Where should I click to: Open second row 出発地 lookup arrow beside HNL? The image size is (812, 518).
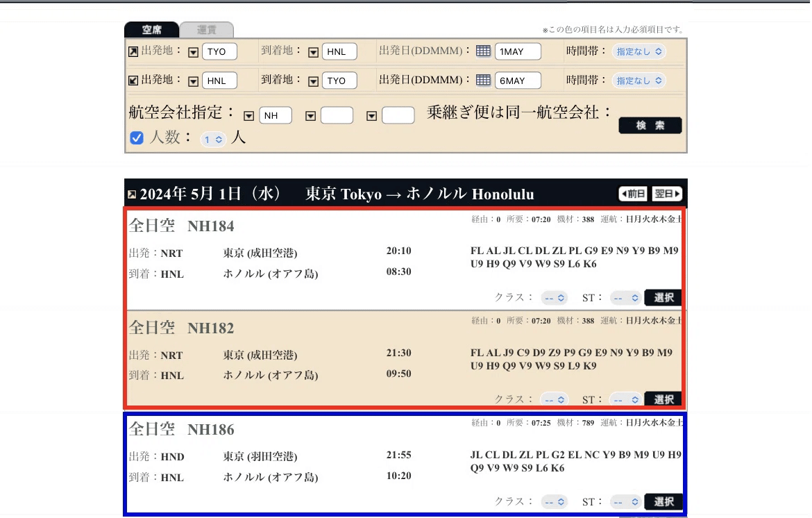(x=193, y=81)
